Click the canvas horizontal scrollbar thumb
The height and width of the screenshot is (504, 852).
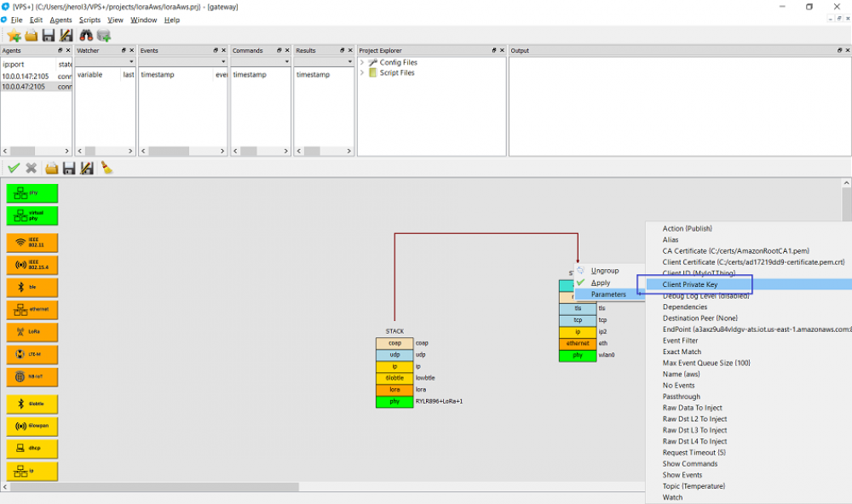coord(154,487)
